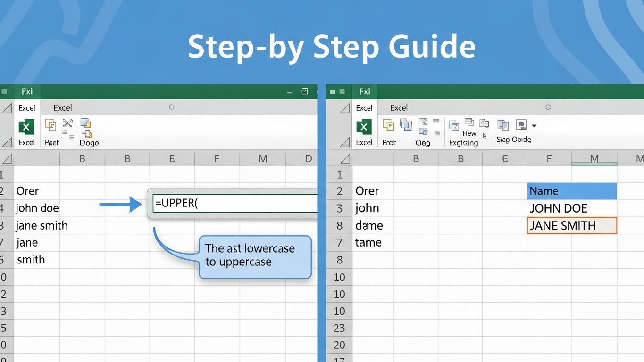Select the Excel app icon in right toolbar
Viewport: 644px width, 362px height.
(x=364, y=127)
